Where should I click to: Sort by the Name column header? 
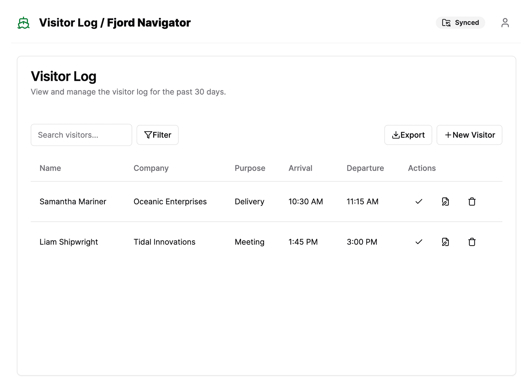pyautogui.click(x=50, y=168)
